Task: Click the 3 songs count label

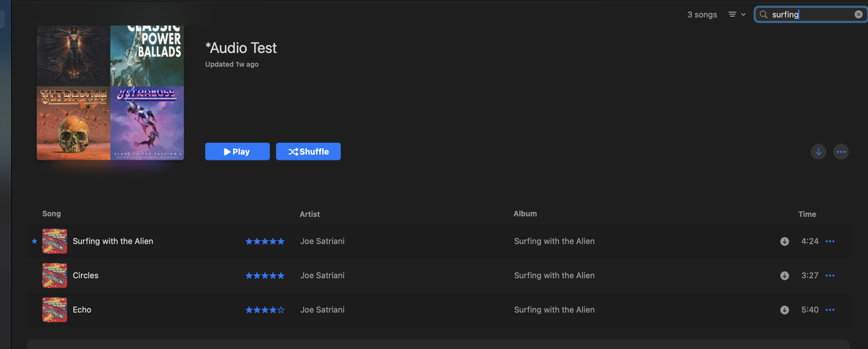Action: coord(702,15)
